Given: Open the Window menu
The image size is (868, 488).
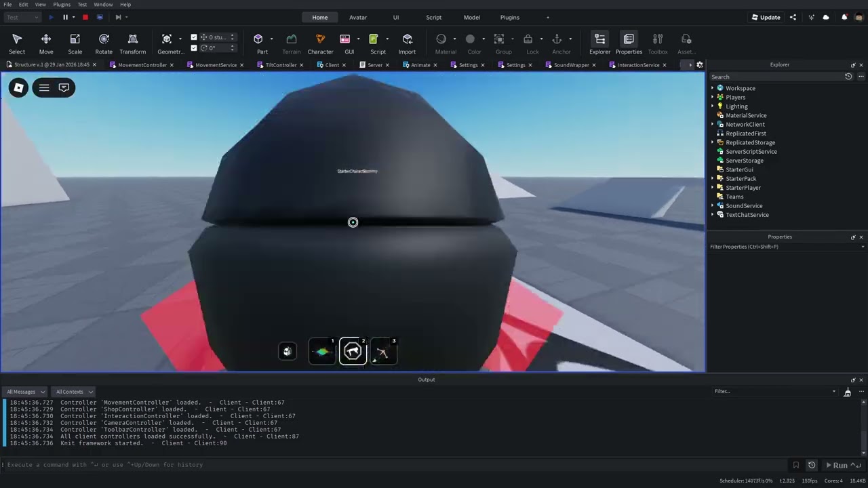Looking at the screenshot, I should point(103,5).
